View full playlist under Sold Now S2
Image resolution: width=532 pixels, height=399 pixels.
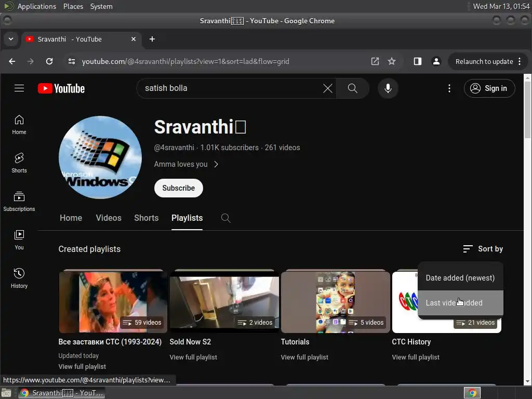tap(193, 357)
